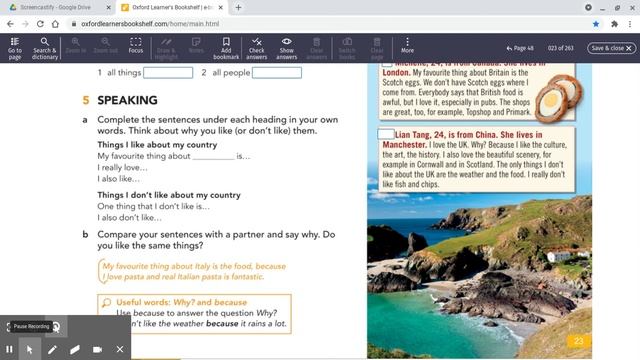Select the Screencastify pen tool

pyautogui.click(x=52, y=349)
